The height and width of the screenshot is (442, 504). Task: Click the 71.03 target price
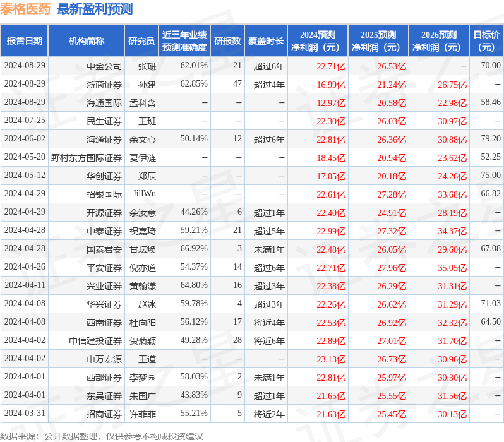pyautogui.click(x=491, y=304)
